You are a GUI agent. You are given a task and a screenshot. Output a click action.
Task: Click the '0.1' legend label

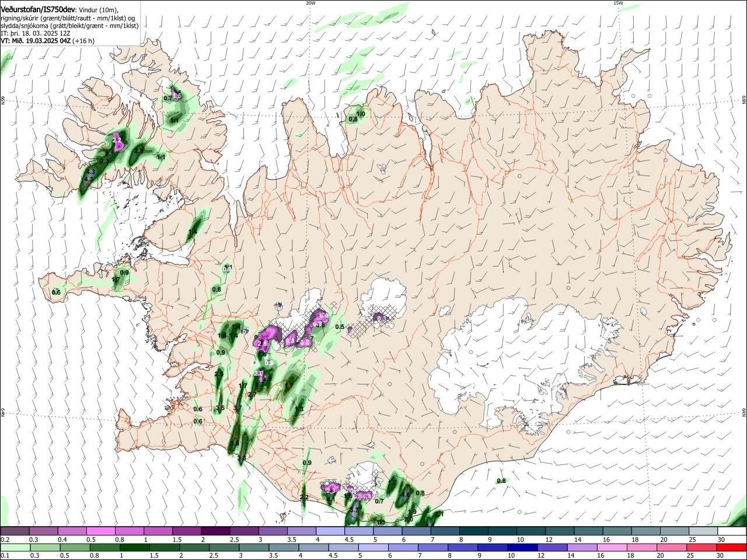(5, 556)
